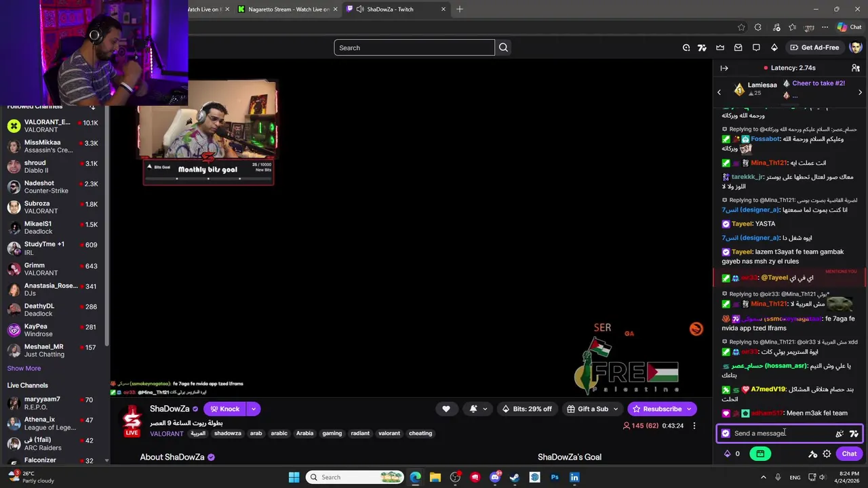Viewport: 868px width, 488px height.
Task: Open the Nadeshot channel in sidebar
Action: point(54,187)
